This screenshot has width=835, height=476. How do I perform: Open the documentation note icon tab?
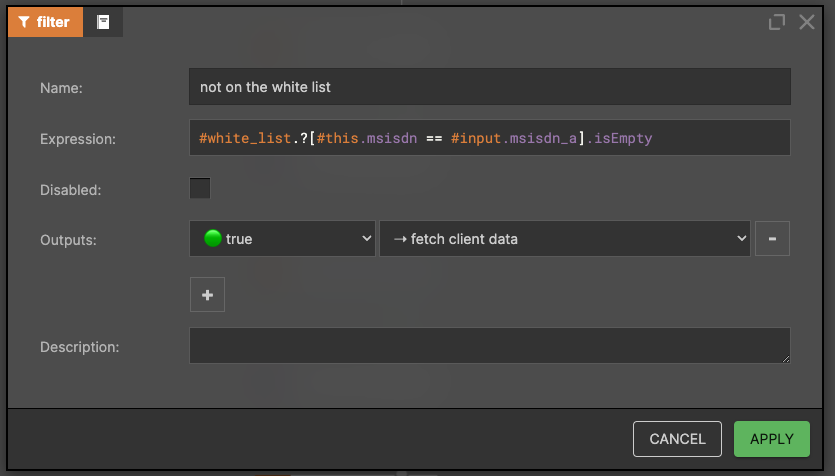click(103, 22)
